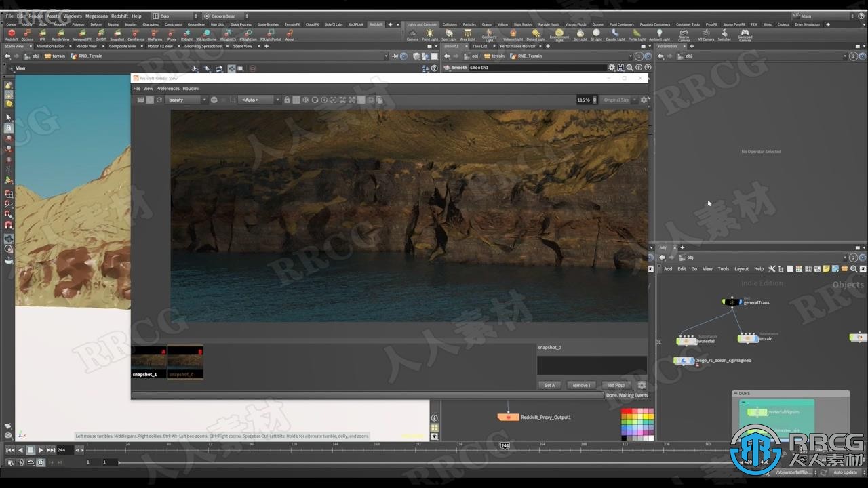Image resolution: width=868 pixels, height=488 pixels.
Task: Open the Houdini menu in Render View
Action: click(191, 88)
